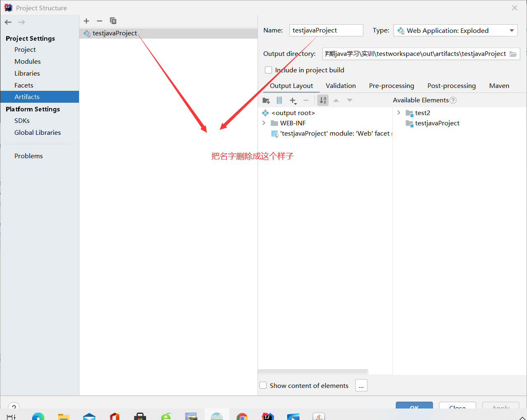The height and width of the screenshot is (420, 527).
Task: Expand the WEB-INF folder node
Action: [x=264, y=123]
